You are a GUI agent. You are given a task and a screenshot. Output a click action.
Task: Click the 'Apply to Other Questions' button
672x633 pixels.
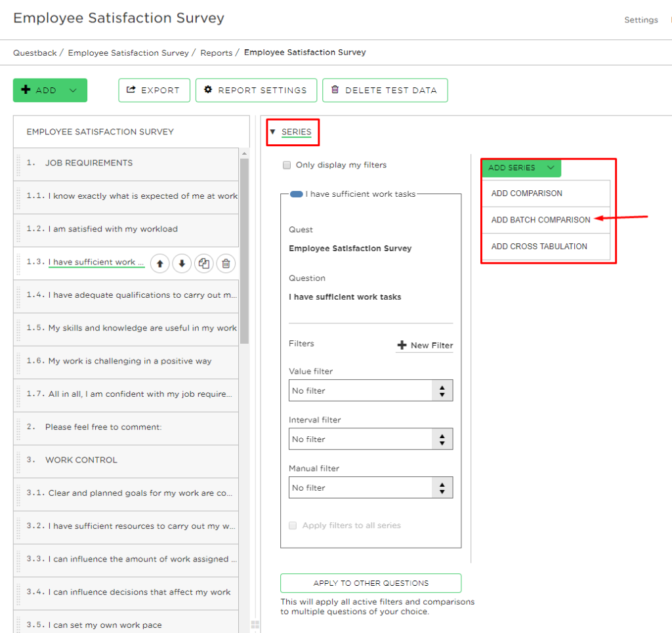370,582
